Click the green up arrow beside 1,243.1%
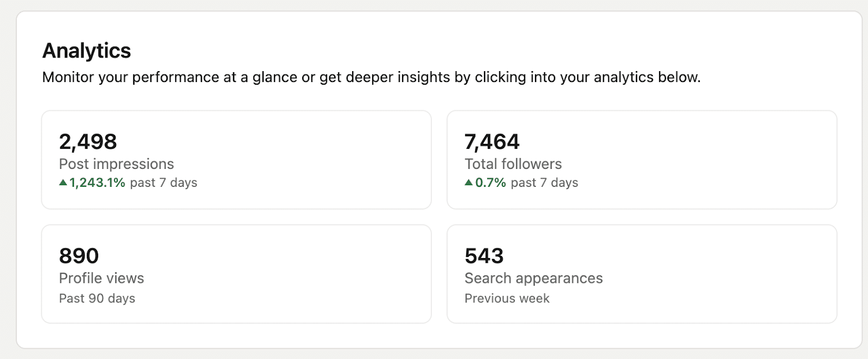868x359 pixels. [x=62, y=183]
